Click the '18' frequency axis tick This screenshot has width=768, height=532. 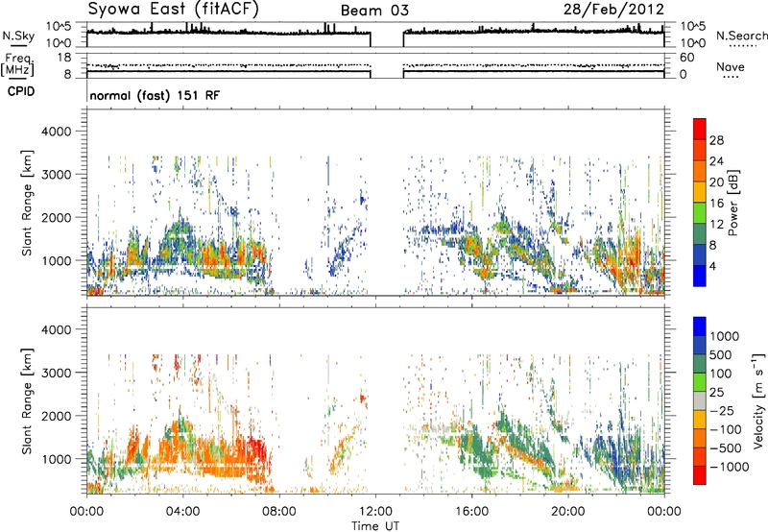63,58
